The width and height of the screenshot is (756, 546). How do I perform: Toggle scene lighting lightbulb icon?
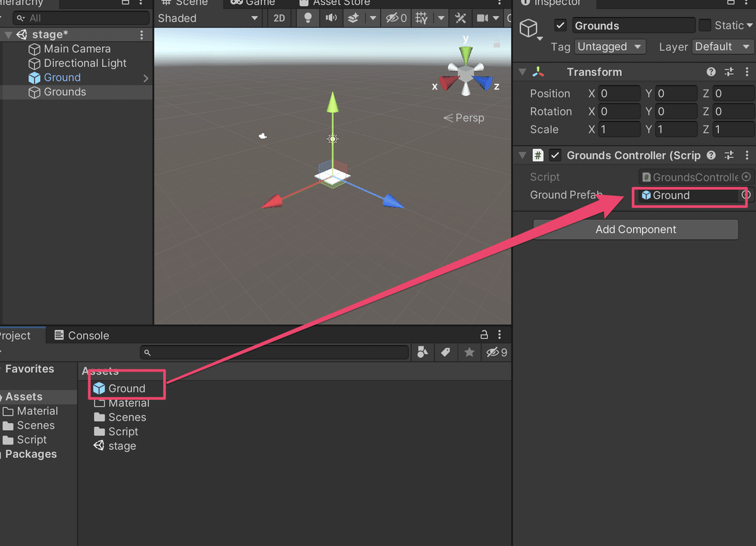[x=308, y=18]
